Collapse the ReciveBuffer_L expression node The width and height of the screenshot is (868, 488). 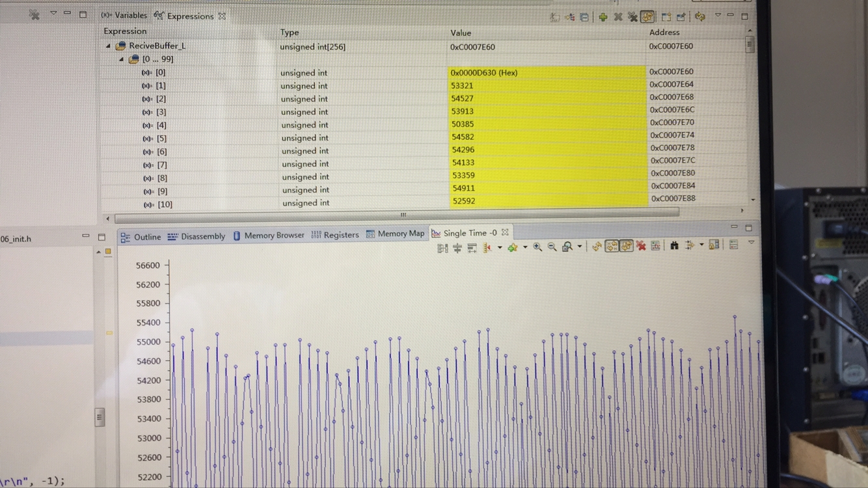[108, 46]
